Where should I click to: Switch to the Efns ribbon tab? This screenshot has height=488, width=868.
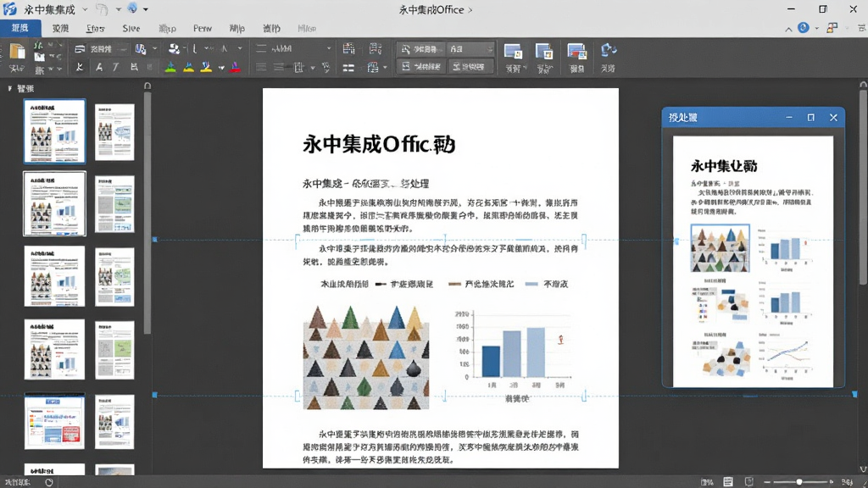tap(95, 28)
